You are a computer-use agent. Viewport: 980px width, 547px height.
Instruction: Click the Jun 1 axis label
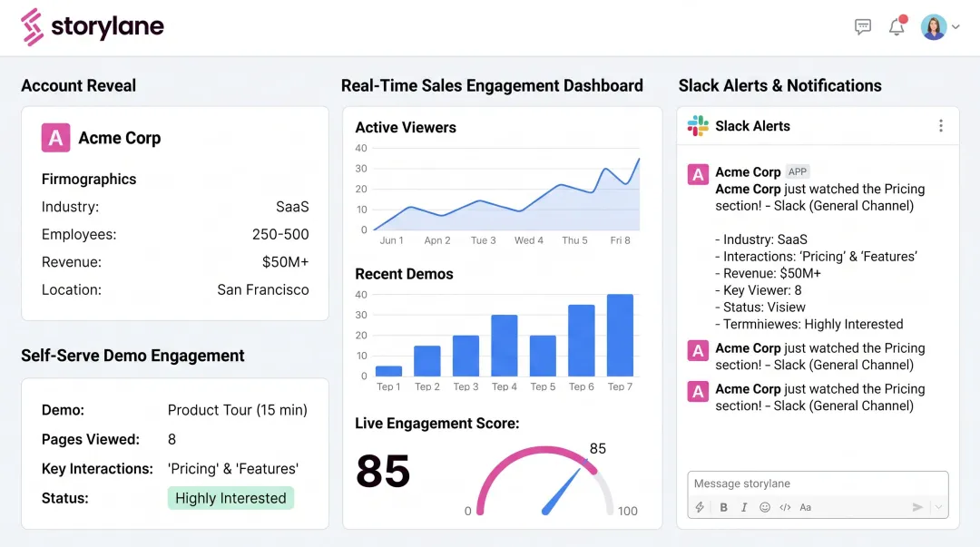tap(391, 240)
